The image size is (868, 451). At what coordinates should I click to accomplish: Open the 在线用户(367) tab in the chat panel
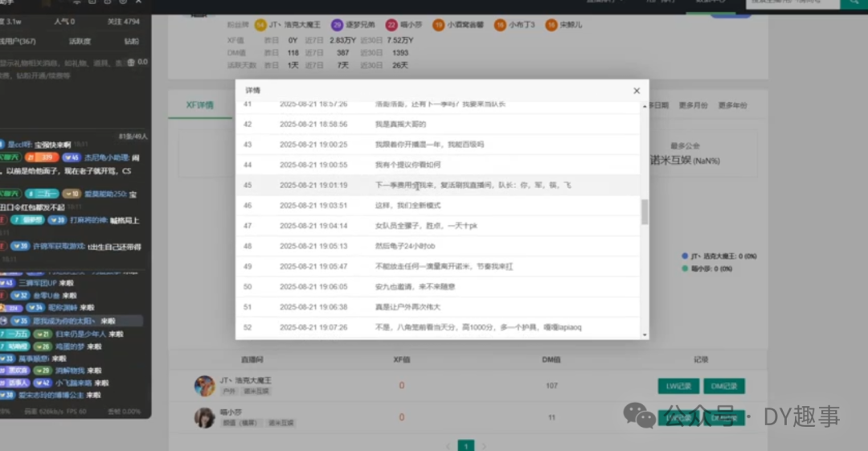[18, 42]
